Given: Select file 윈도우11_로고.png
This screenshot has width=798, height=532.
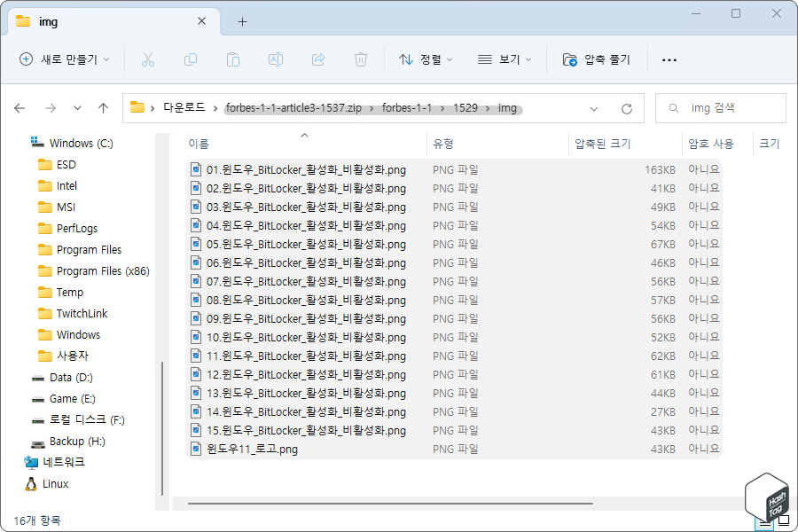Looking at the screenshot, I should (455, 449).
